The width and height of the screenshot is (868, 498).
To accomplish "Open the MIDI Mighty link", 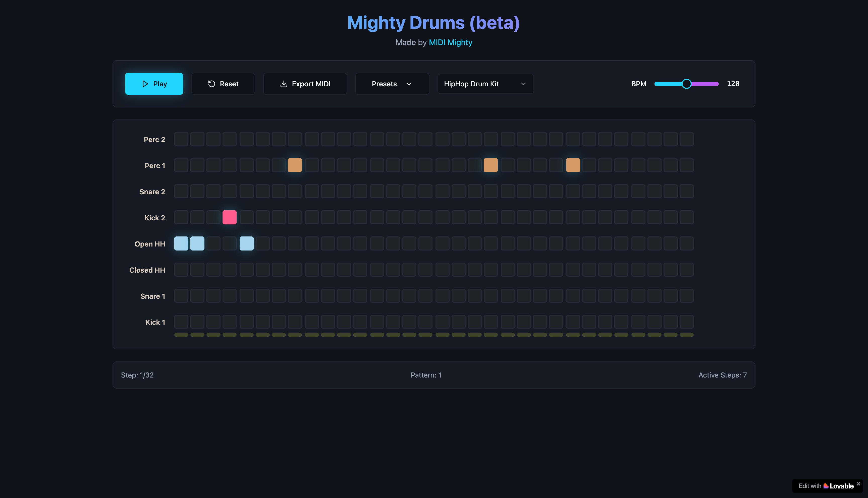I will coord(450,42).
